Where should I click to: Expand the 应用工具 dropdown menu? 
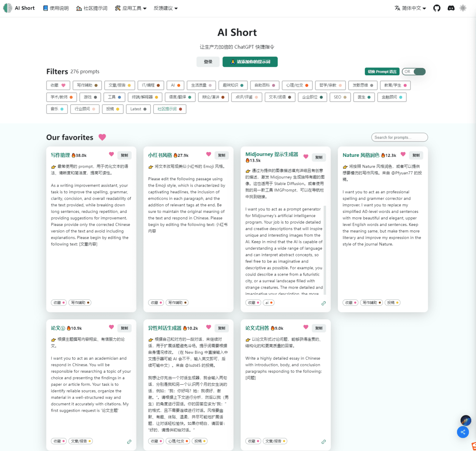pos(130,8)
